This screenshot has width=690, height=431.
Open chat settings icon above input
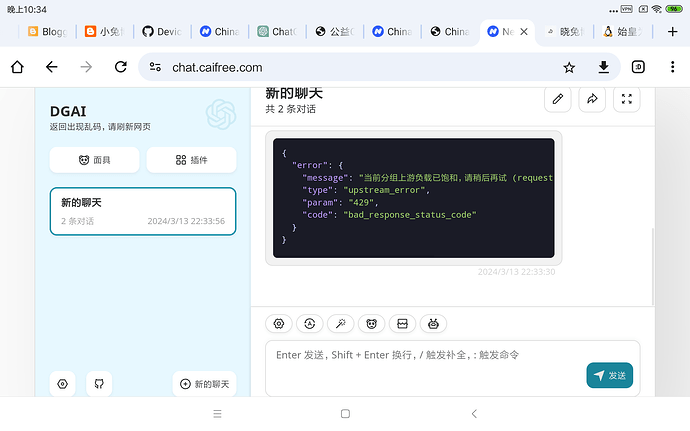click(x=279, y=324)
